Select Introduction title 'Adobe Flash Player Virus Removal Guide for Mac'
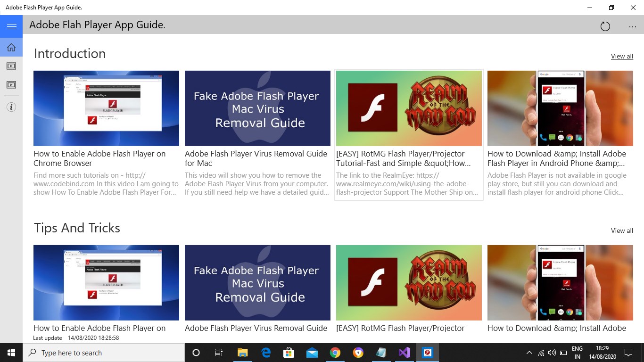This screenshot has height=362, width=644. [256, 158]
